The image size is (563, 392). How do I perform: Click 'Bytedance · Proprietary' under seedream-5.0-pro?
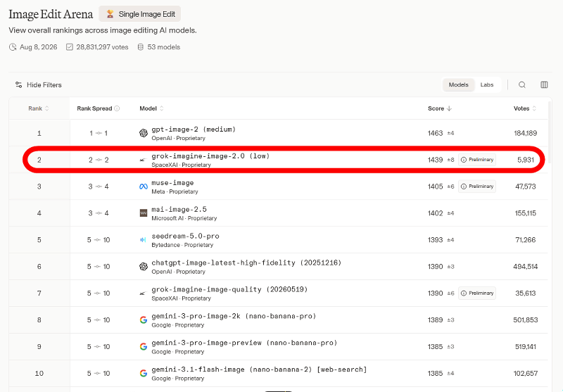182,245
